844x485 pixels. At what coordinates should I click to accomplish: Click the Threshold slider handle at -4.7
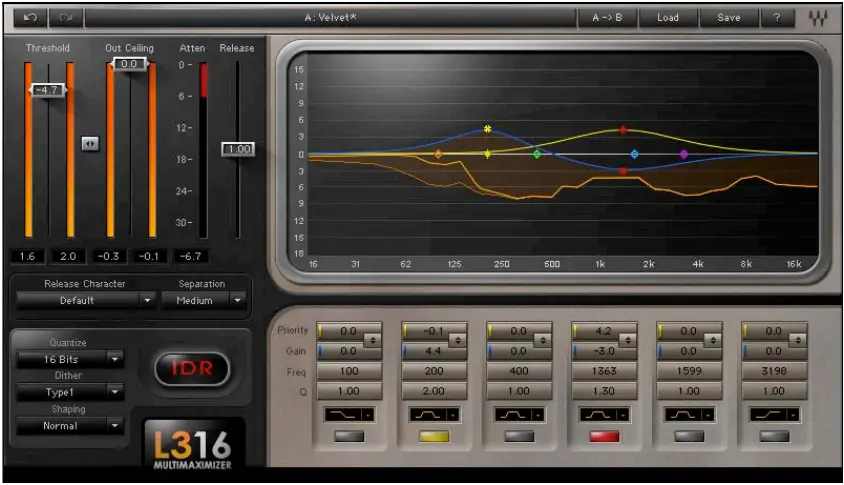[48, 90]
